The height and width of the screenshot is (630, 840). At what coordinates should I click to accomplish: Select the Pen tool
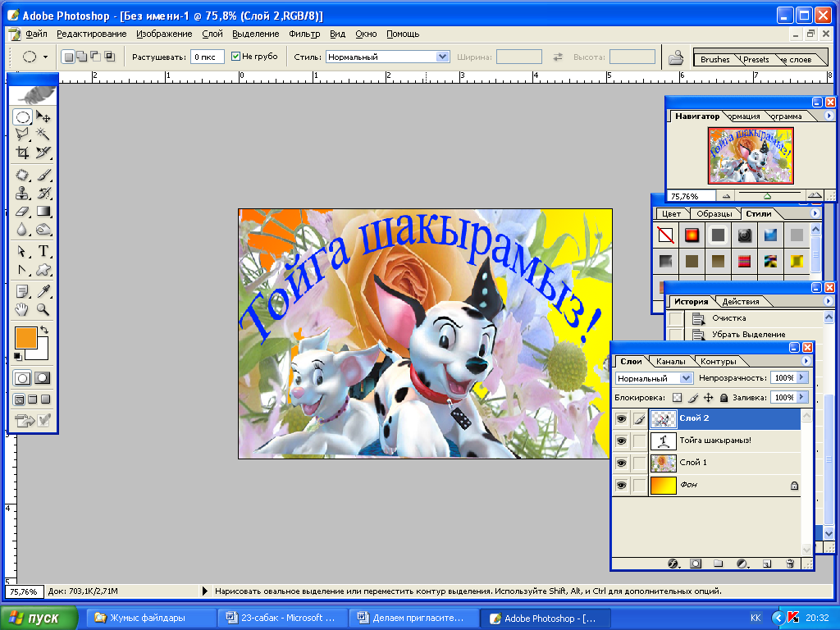[22, 269]
